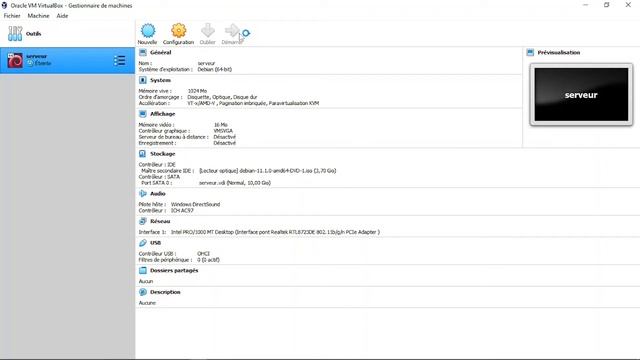Viewport: 640px width, 360px height.
Task: Click the graphics controller value VMSVGA
Action: 223,131
